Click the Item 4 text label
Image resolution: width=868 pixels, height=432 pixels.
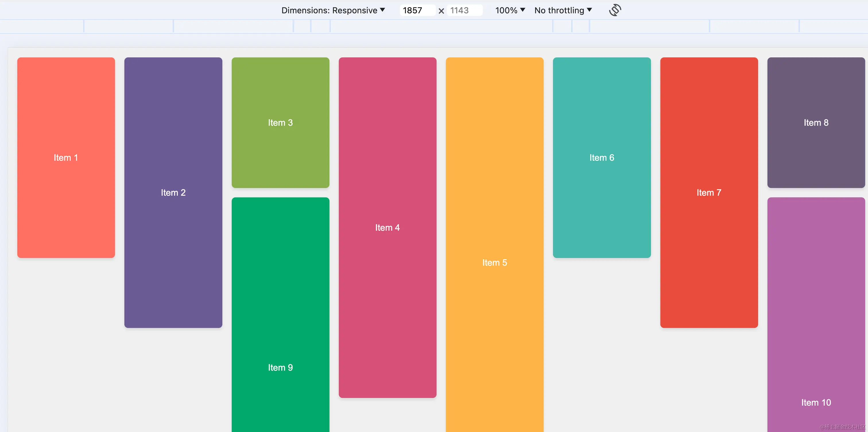pos(387,227)
